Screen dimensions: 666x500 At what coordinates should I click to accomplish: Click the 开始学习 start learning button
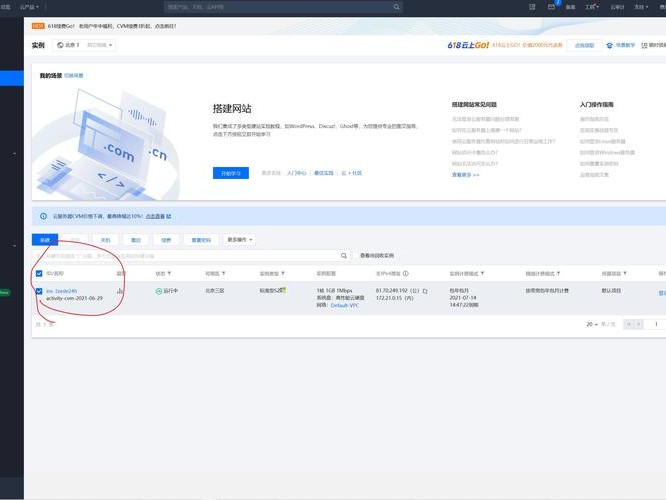tap(231, 173)
